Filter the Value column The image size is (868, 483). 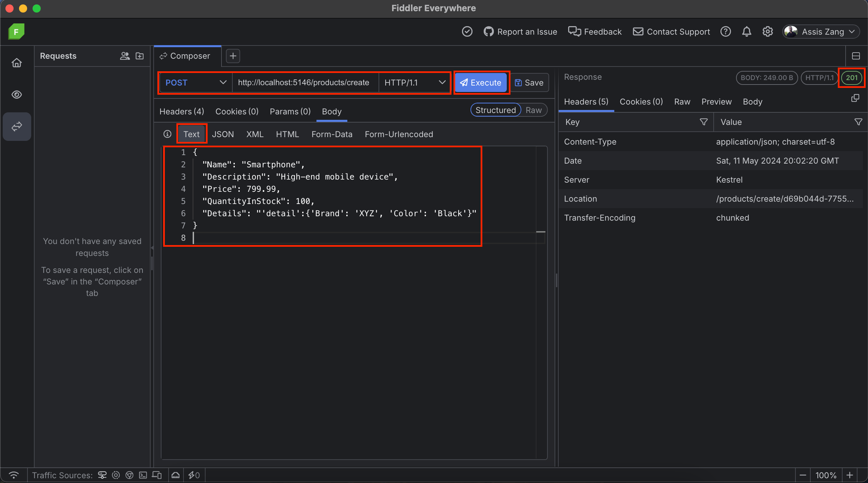[858, 122]
